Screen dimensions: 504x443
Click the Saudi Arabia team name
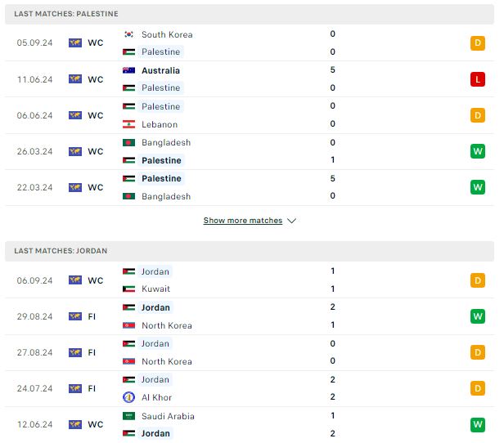(x=168, y=416)
